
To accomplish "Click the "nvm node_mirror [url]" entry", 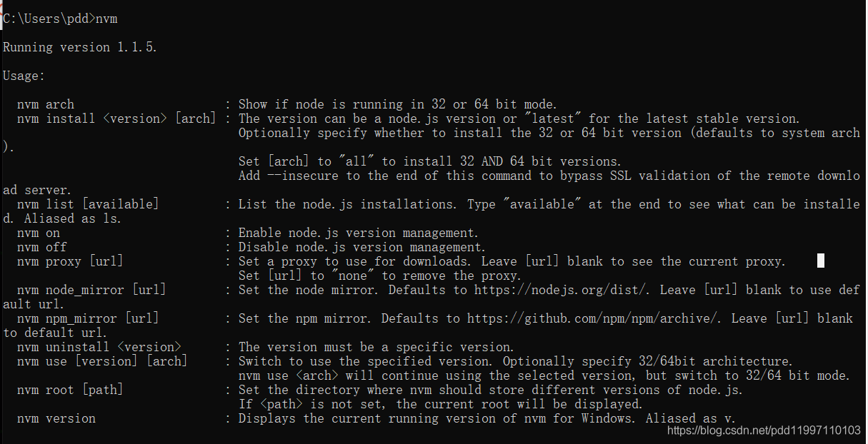I will coord(91,291).
